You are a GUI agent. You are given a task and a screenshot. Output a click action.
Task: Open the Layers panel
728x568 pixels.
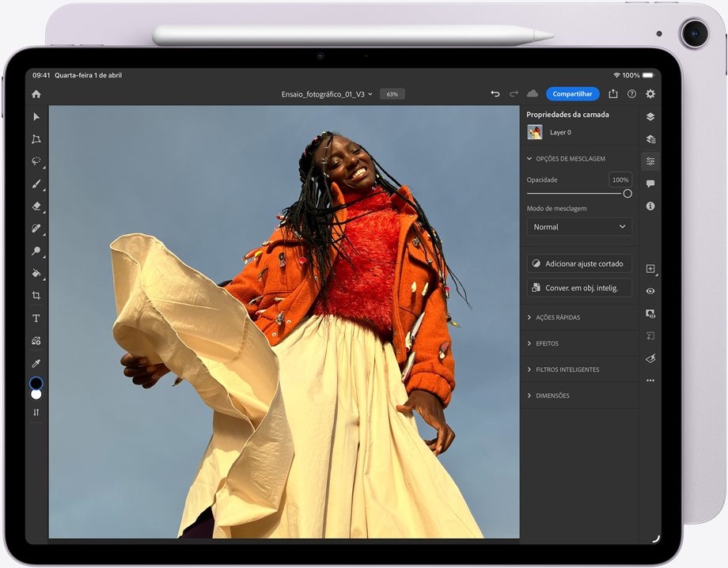650,116
